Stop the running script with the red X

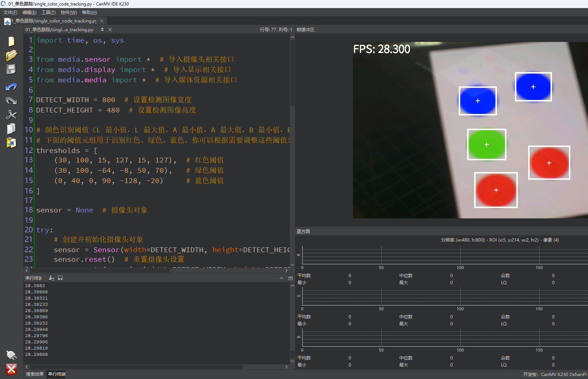(x=11, y=369)
